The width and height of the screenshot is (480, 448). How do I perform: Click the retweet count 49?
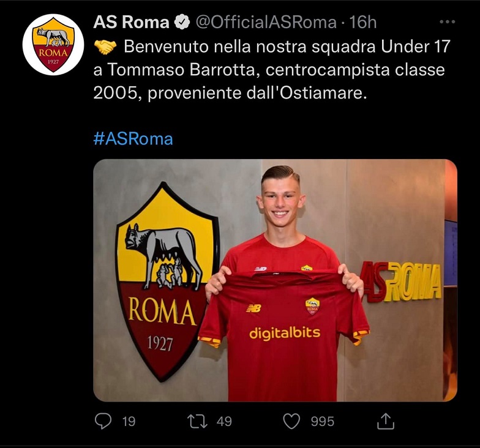click(224, 422)
